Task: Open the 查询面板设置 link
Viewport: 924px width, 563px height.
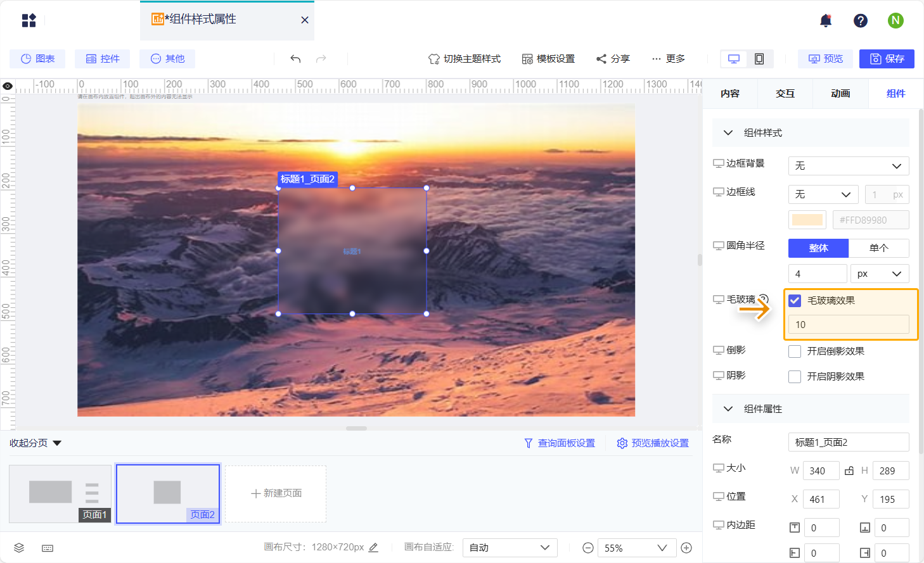Action: click(x=560, y=443)
